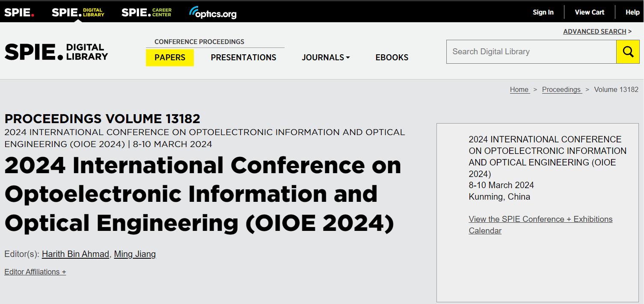Open editor Harith Bin Ahmad link
Image resolution: width=644 pixels, height=304 pixels.
pyautogui.click(x=75, y=254)
